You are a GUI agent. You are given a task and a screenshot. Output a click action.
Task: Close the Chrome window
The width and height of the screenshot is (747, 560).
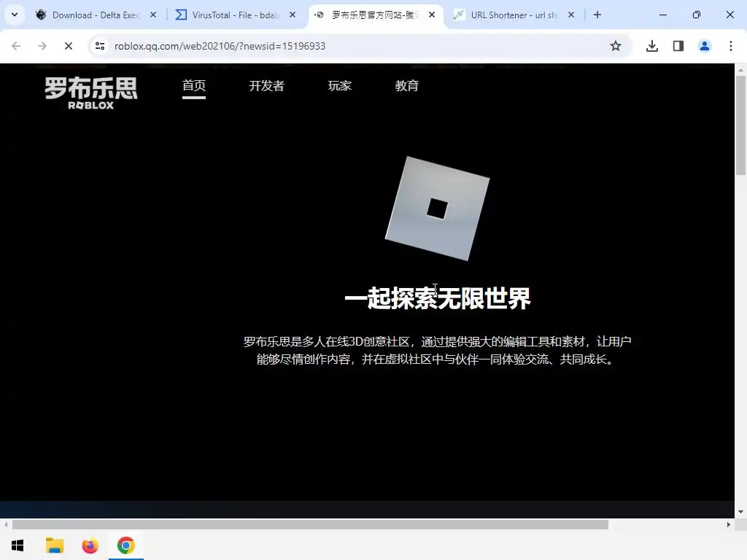click(729, 15)
